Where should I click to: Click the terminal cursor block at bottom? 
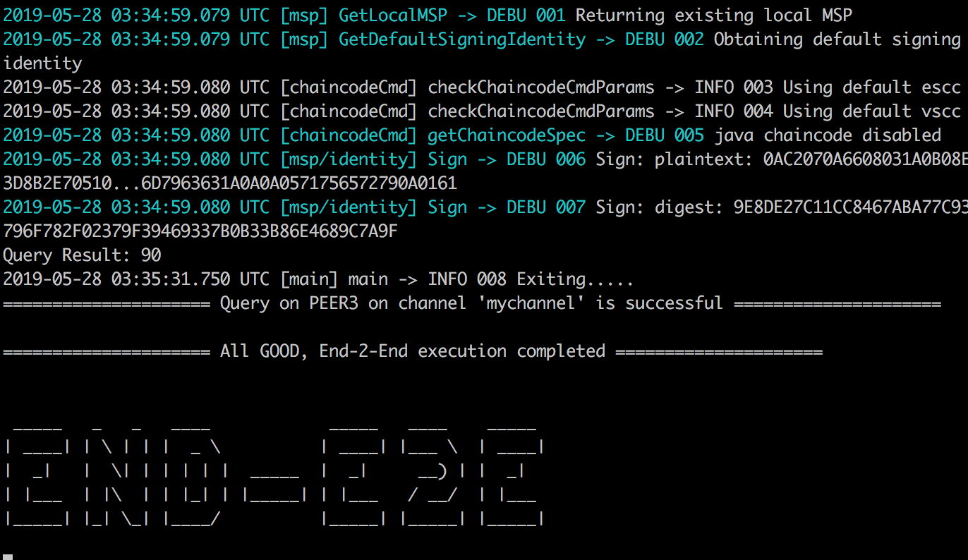pos(8,556)
